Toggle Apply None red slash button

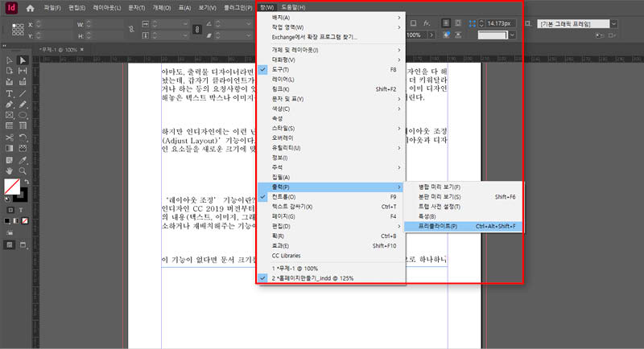[25, 221]
